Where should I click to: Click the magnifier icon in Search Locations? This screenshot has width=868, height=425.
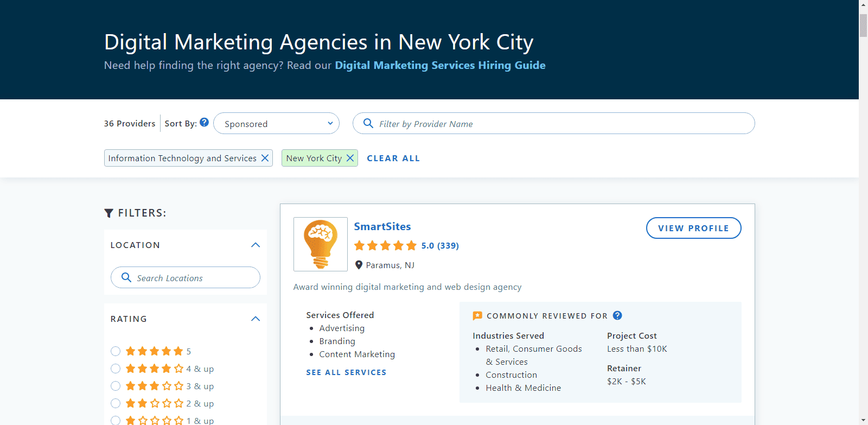click(x=126, y=277)
